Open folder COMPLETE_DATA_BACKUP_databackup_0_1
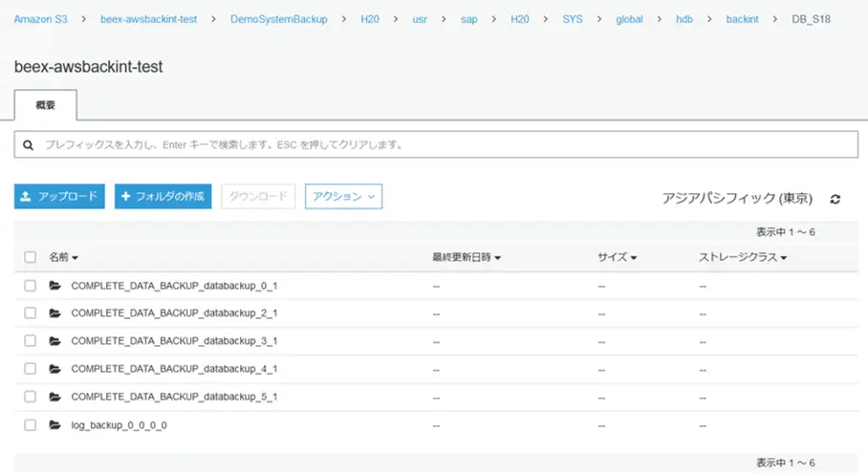 (x=174, y=286)
